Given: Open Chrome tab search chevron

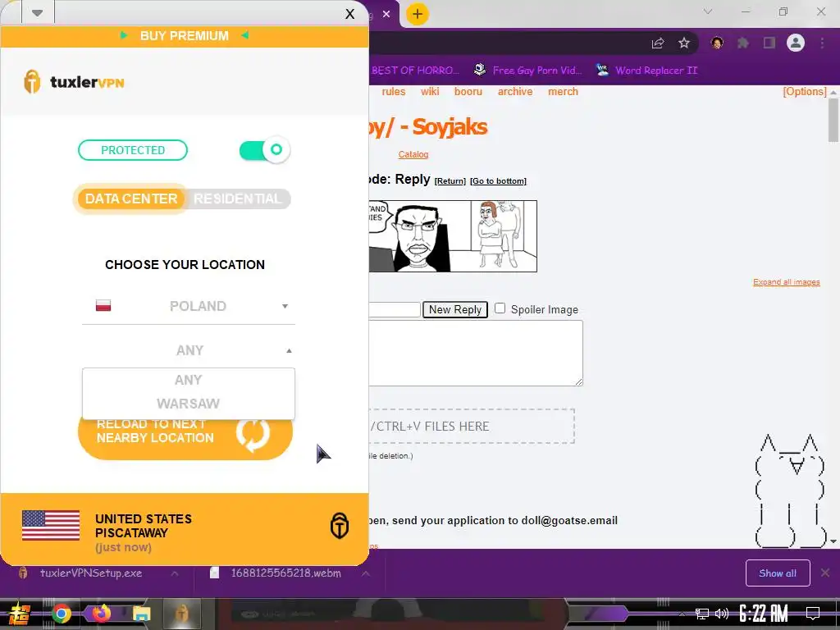Looking at the screenshot, I should 708,11.
